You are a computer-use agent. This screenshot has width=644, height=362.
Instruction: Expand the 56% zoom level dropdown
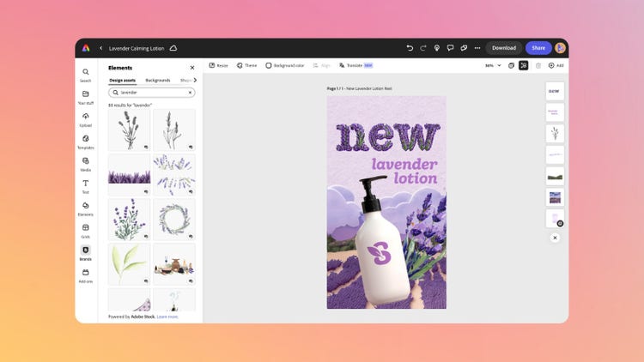493,65
